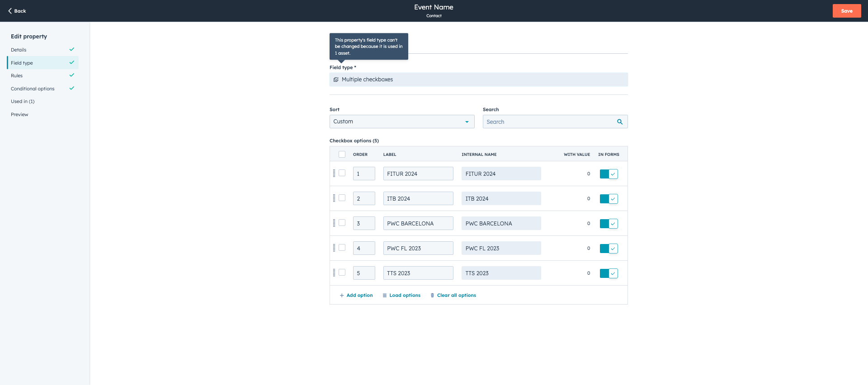Click the order field showing 5

click(x=364, y=273)
